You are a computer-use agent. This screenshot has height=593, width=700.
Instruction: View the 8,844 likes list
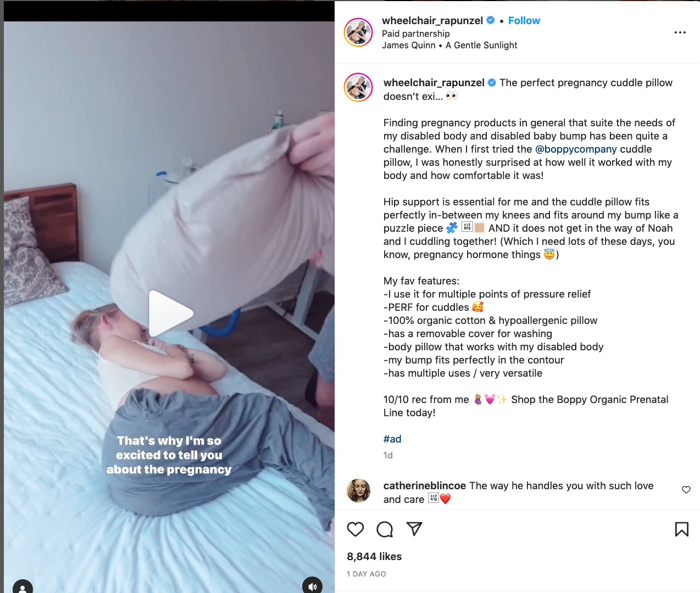[374, 557]
